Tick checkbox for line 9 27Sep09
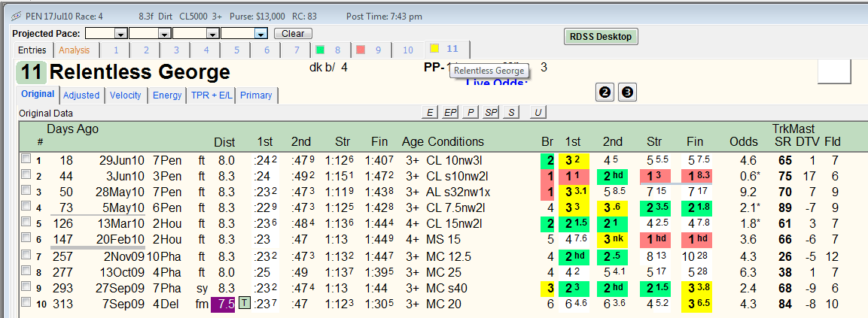 coord(26,287)
